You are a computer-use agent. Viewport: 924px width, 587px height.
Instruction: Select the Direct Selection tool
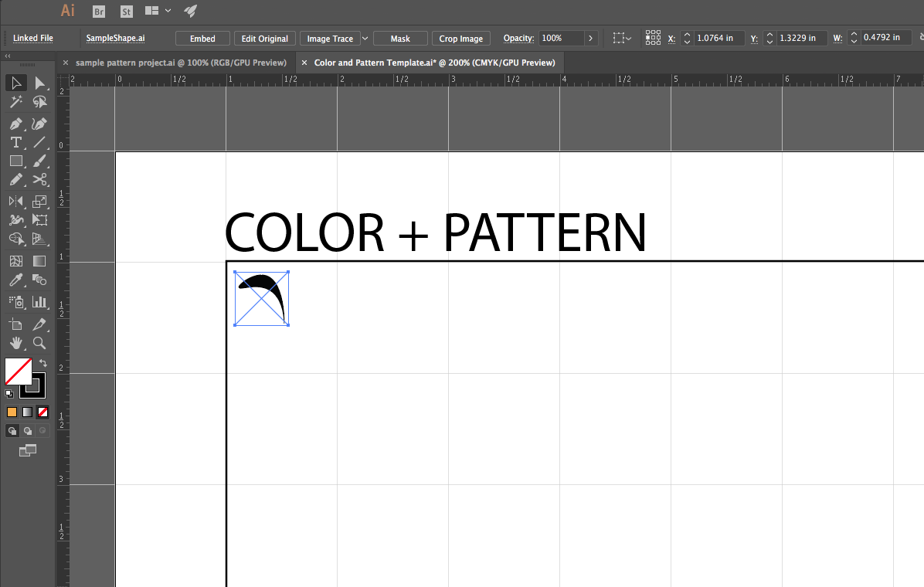[39, 83]
